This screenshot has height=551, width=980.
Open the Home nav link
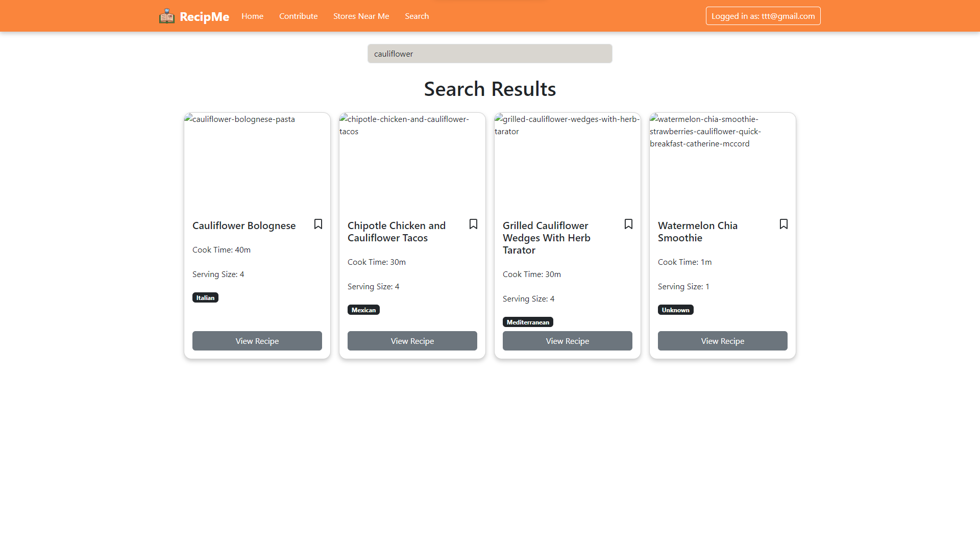click(x=252, y=16)
